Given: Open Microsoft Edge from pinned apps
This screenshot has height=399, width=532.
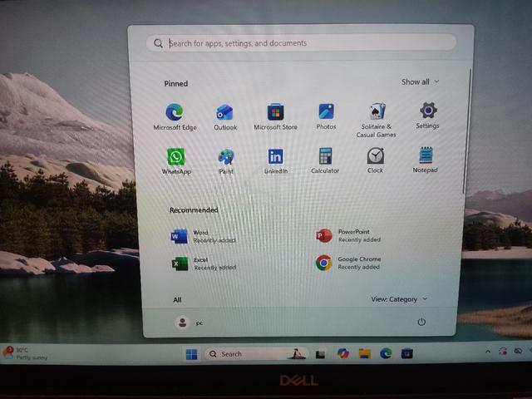Looking at the screenshot, I should [x=175, y=116].
